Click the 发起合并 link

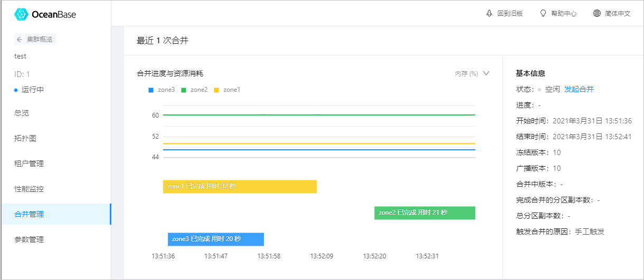(x=579, y=89)
